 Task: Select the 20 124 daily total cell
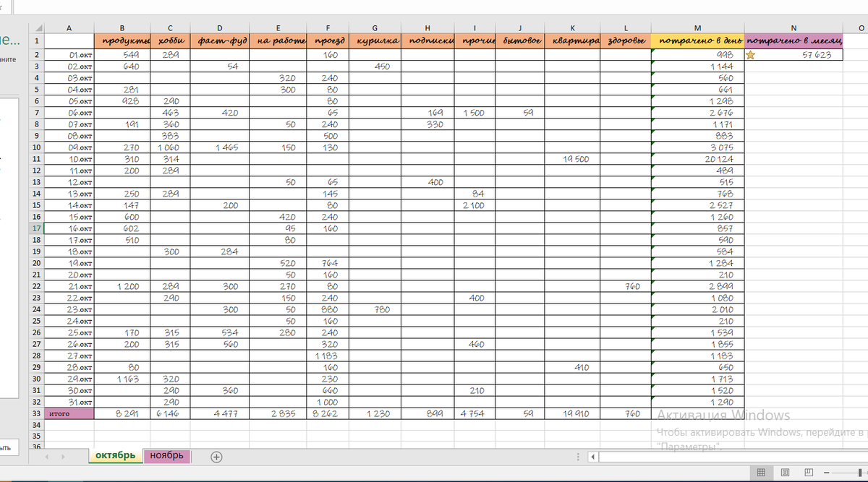698,159
